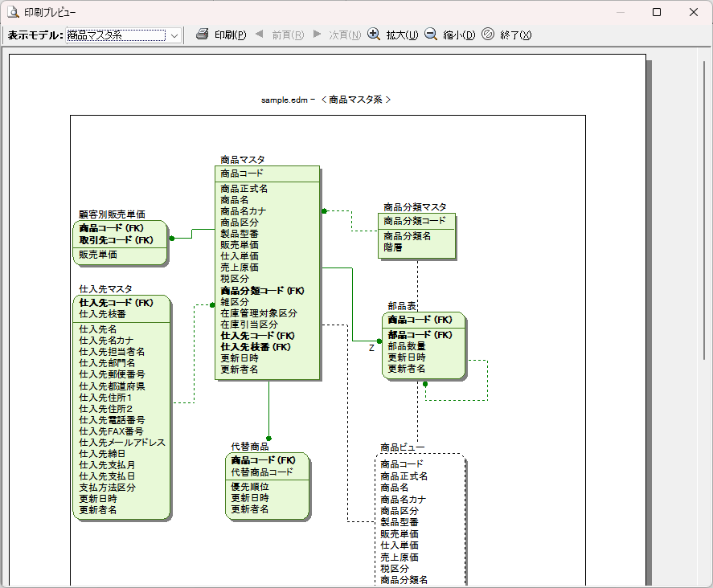Click 仕入先郵便番号 attribute

tap(112, 374)
